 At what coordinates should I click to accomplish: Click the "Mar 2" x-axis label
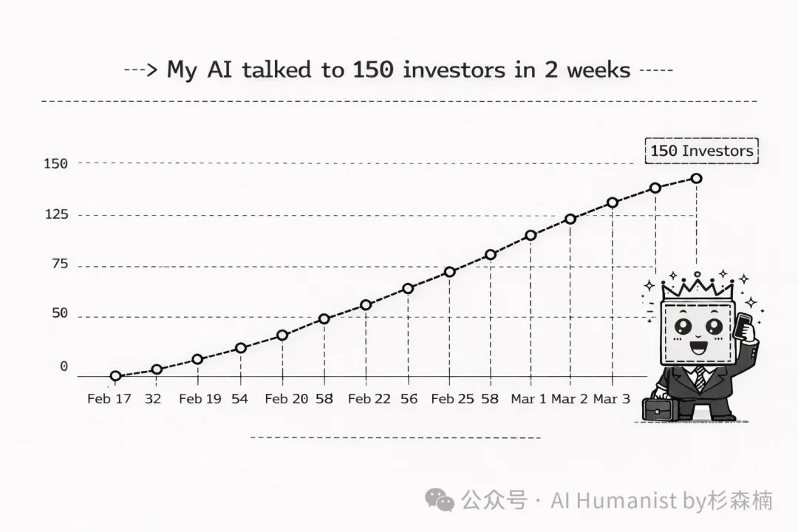(x=570, y=399)
